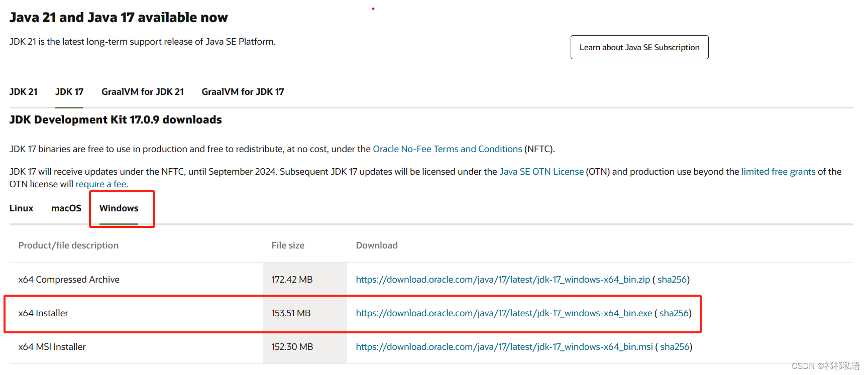Open sha256 link for the MSI installer
Screen dimensions: 868x375
point(675,347)
